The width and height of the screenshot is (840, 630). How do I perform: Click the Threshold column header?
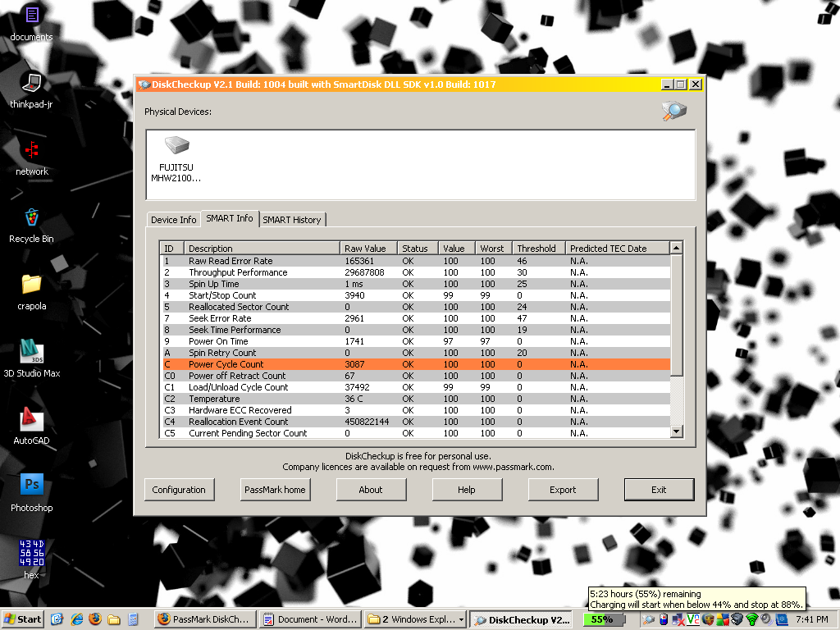538,249
